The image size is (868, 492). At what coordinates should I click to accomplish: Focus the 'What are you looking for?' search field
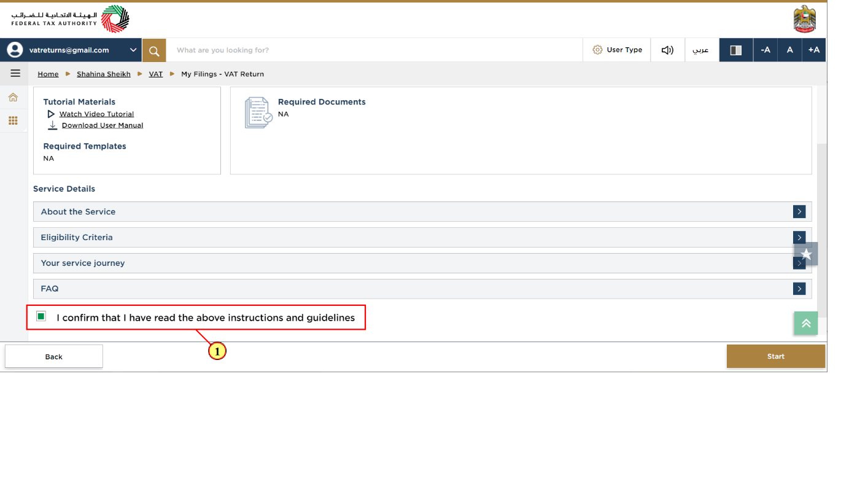point(374,50)
